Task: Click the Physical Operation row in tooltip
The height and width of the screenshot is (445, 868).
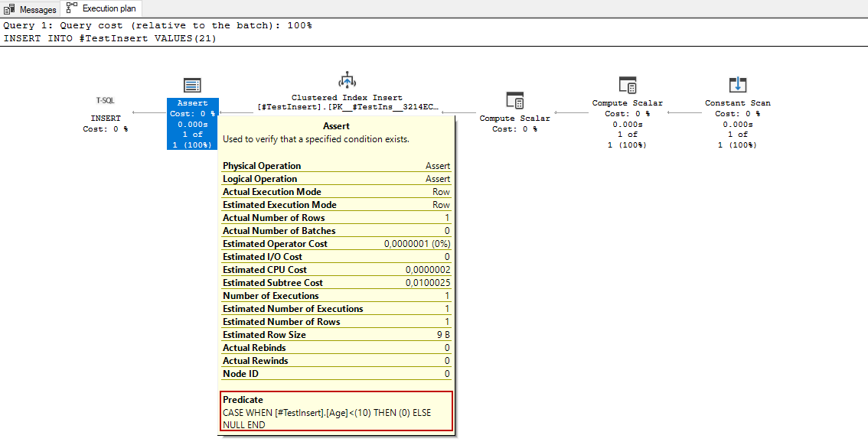Action: click(x=337, y=166)
